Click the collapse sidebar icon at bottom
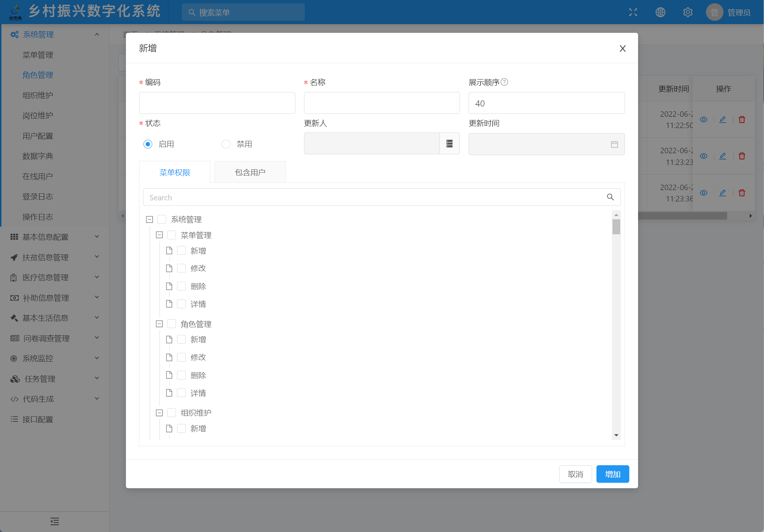 pos(55,521)
